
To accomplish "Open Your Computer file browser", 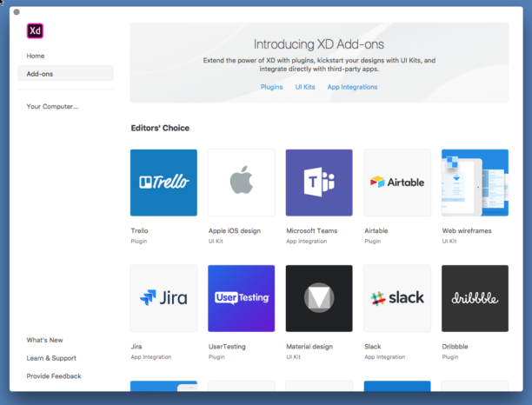I will pos(52,107).
